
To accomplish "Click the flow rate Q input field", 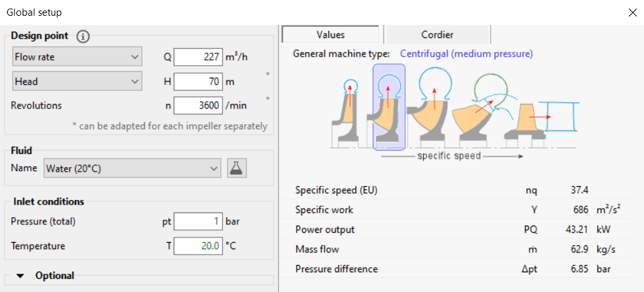I will coord(199,57).
